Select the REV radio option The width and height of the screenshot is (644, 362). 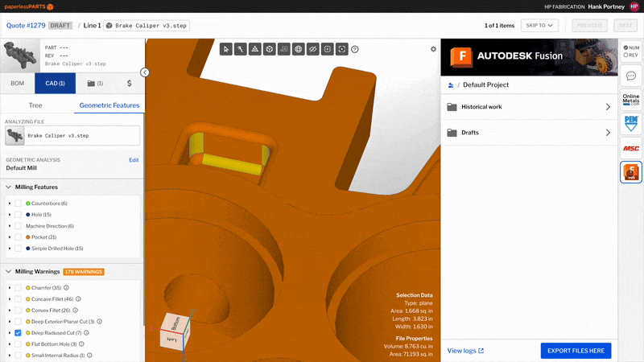point(625,55)
